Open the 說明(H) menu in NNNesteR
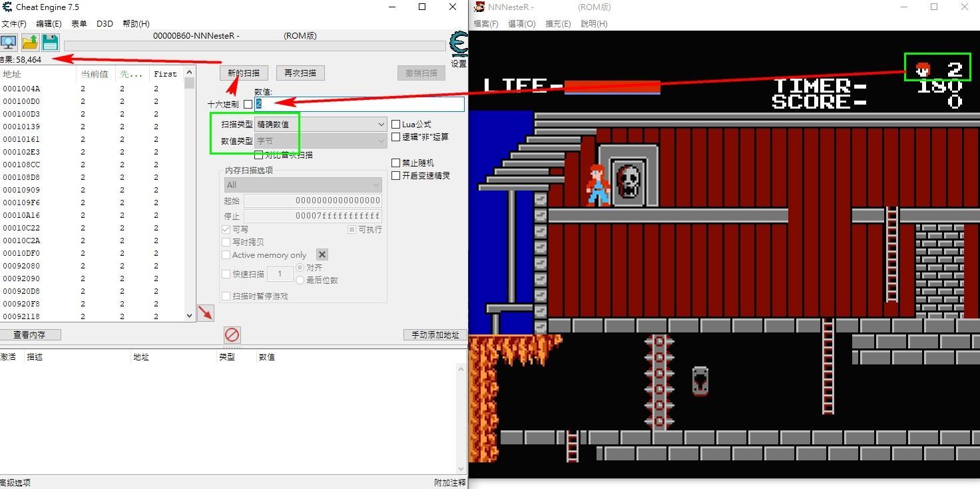 [x=594, y=24]
